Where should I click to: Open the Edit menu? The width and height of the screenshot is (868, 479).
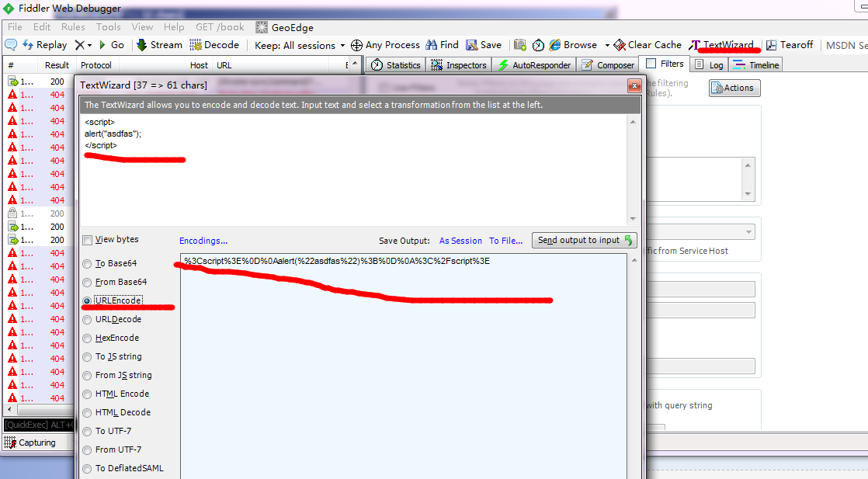41,26
